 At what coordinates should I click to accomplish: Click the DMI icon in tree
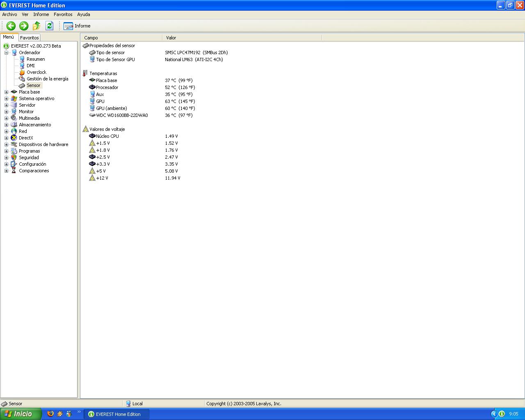pos(22,66)
